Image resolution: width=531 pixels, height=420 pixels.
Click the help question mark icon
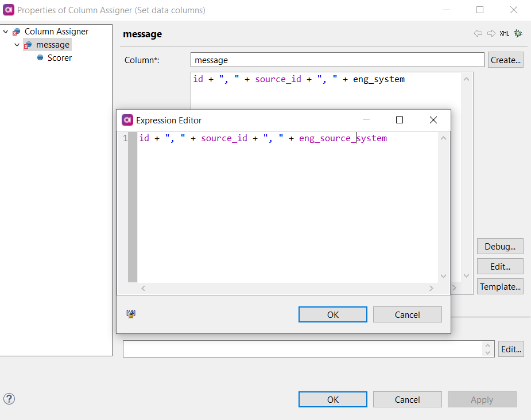pyautogui.click(x=9, y=399)
